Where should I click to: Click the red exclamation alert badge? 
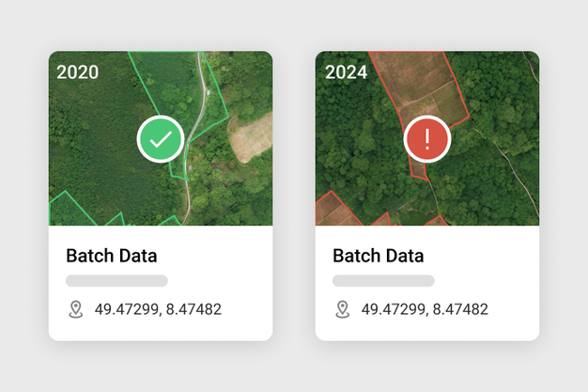427,139
